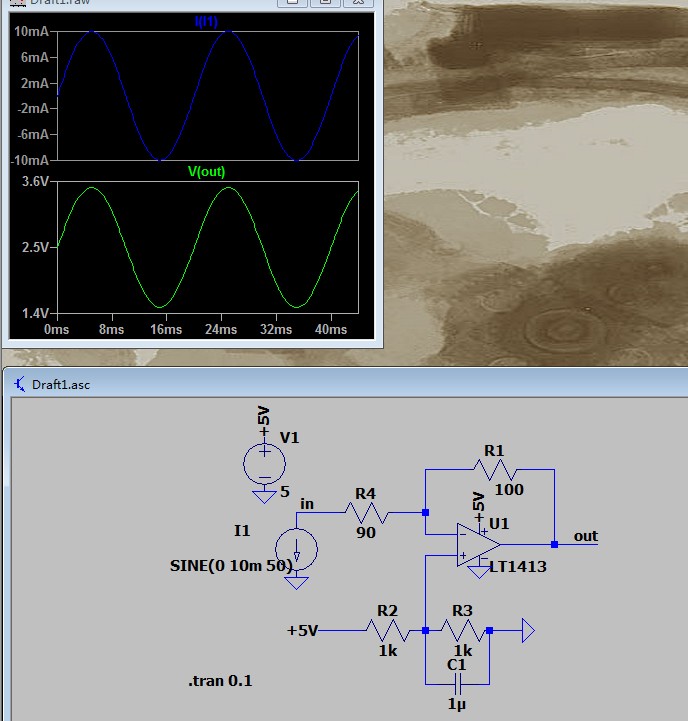
Task: Select the LT1413 op-amp U1 symbol
Action: click(479, 545)
